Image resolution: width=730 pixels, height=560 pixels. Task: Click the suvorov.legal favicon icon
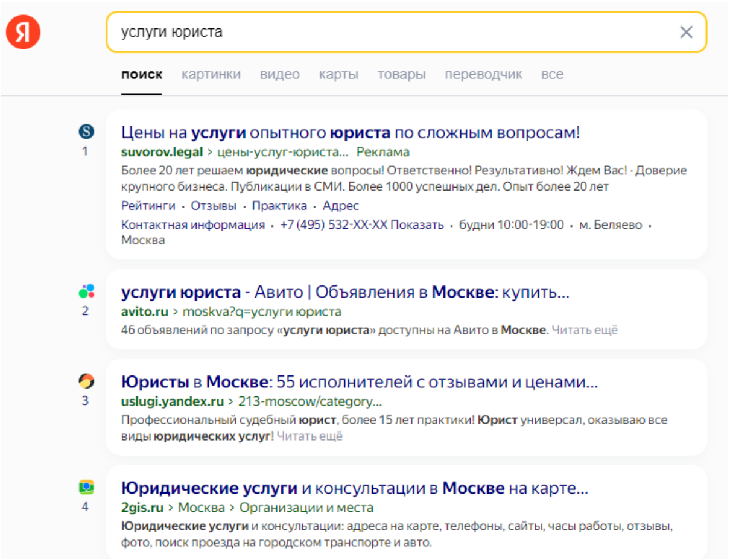coord(86,130)
